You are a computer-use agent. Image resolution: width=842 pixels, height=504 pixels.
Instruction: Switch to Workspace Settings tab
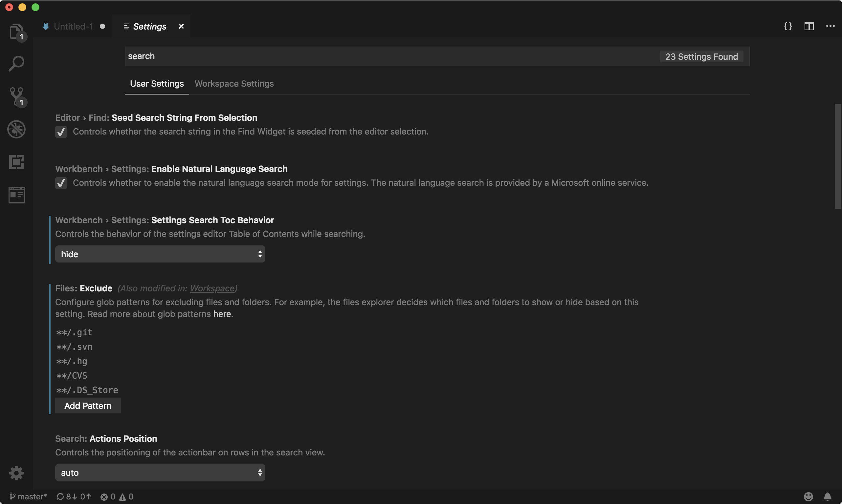point(234,84)
